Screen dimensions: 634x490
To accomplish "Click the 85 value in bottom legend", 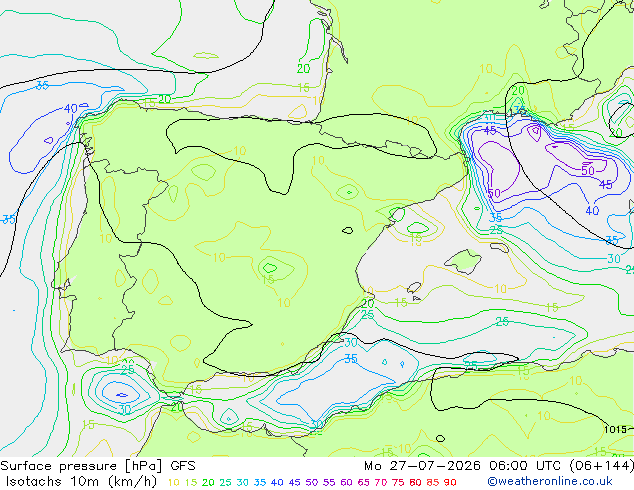I will pyautogui.click(x=432, y=482).
